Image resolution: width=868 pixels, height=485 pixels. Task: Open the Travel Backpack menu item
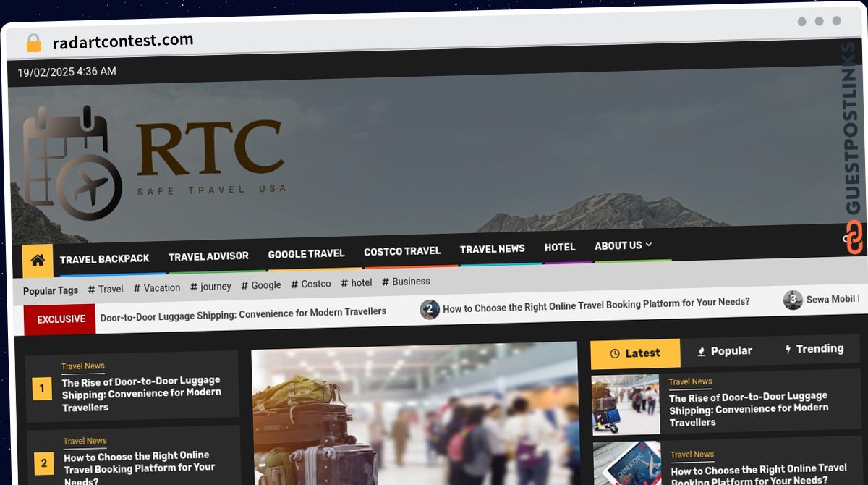(x=105, y=258)
